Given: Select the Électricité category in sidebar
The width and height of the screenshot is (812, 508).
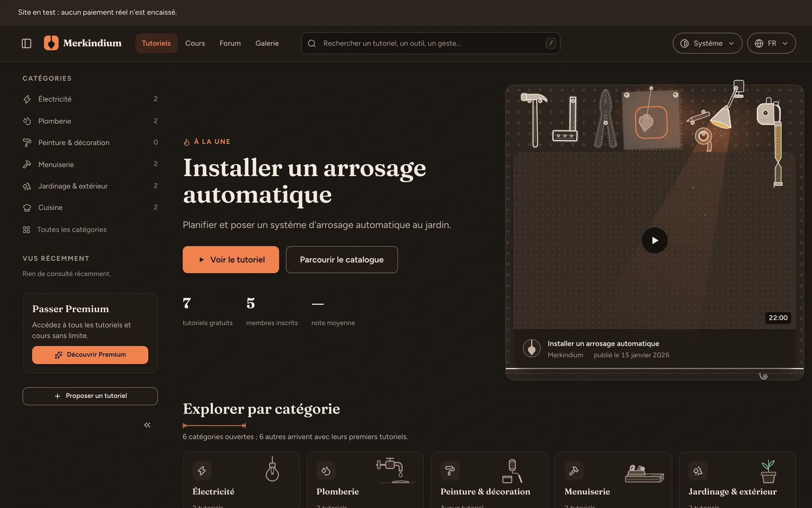Looking at the screenshot, I should coord(90,99).
